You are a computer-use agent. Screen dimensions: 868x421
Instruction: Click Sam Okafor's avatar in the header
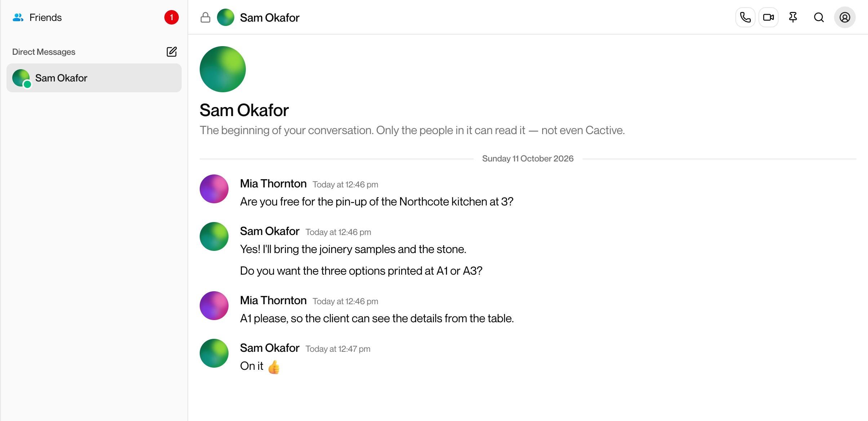click(226, 17)
